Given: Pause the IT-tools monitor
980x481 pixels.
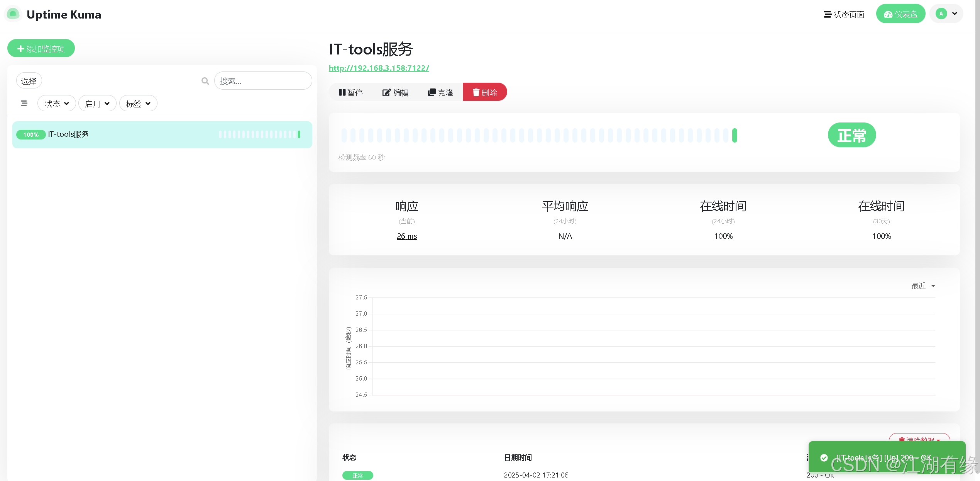Looking at the screenshot, I should point(350,92).
